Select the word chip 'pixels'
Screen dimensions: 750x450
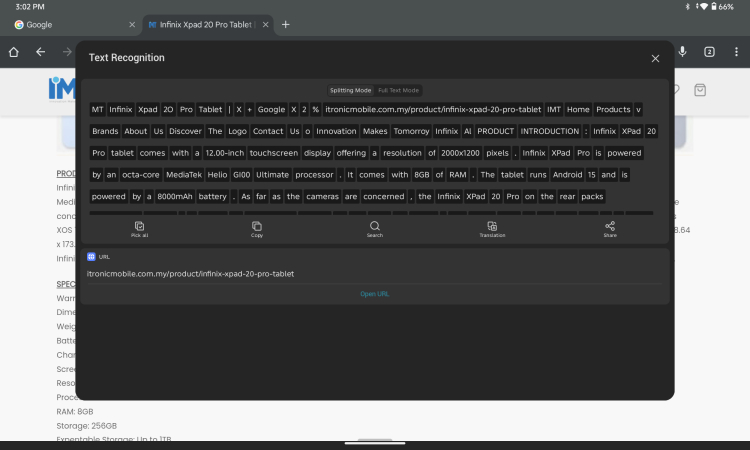[x=497, y=153]
